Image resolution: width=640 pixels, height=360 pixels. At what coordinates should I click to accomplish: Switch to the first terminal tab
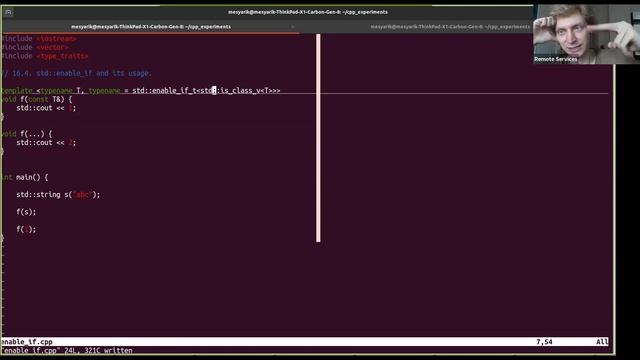click(151, 27)
